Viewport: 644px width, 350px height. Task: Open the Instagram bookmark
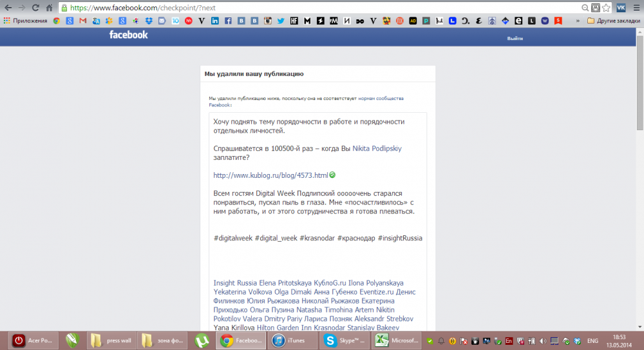[268, 21]
